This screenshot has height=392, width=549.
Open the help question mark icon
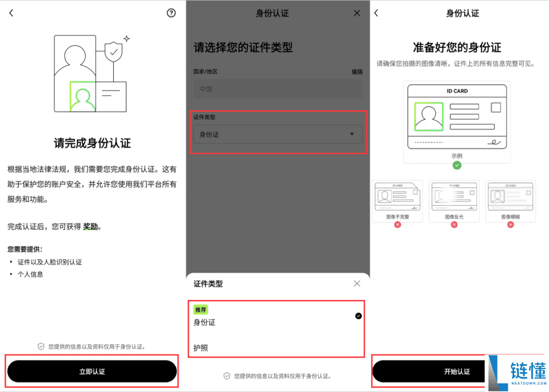point(170,12)
